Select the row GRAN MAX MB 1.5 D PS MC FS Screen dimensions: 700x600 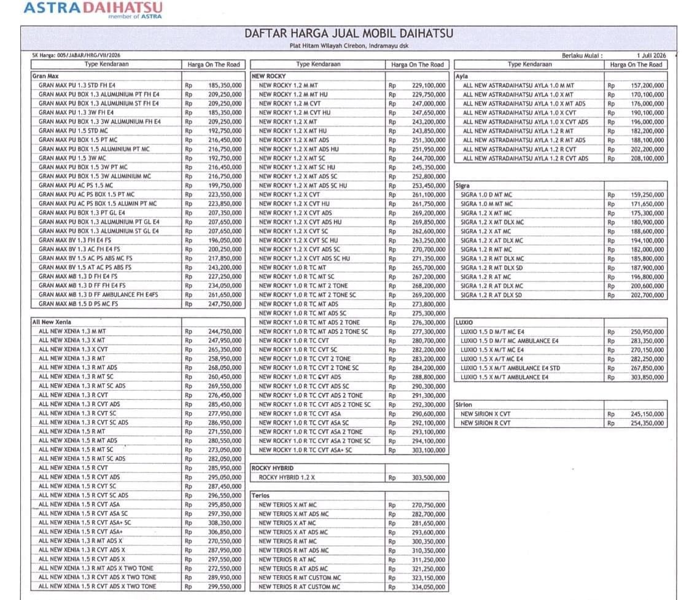138,303
